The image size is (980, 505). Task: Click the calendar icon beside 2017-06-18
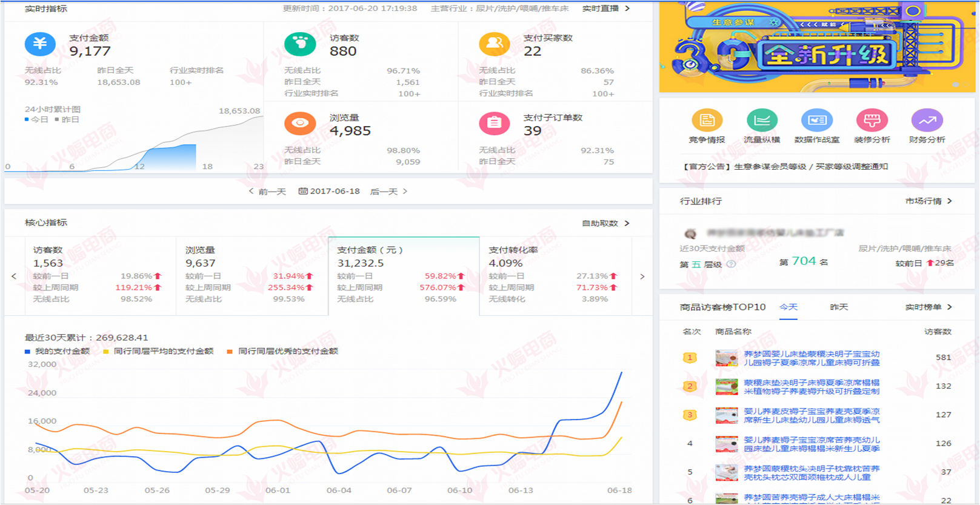tap(303, 192)
